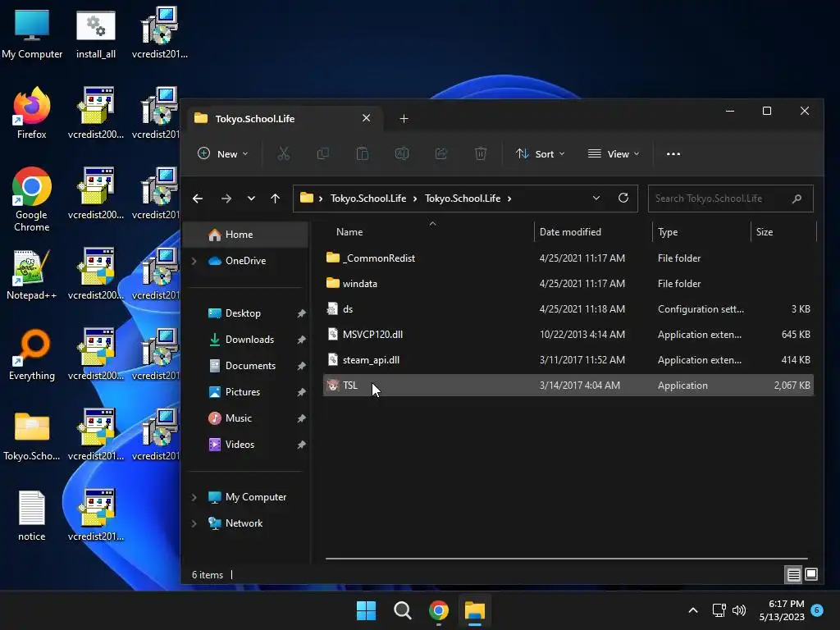Open the See more ellipsis menu
The image size is (840, 630).
tap(673, 154)
